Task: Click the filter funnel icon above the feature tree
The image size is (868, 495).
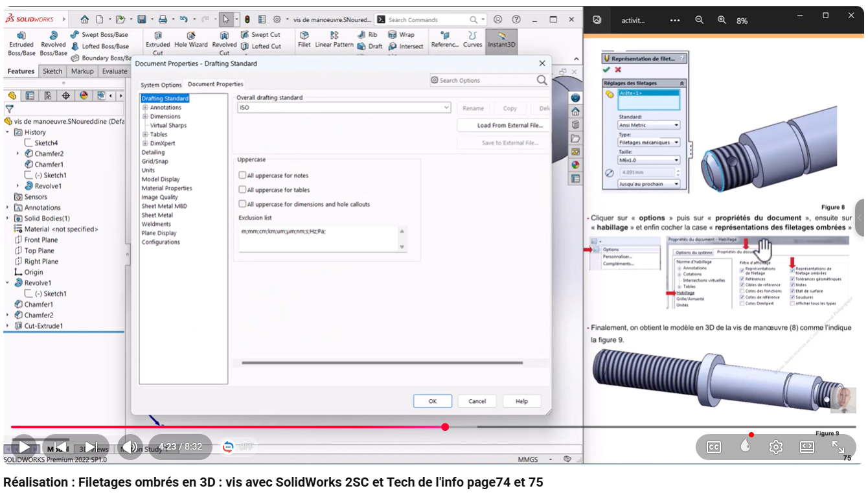Action: click(9, 109)
